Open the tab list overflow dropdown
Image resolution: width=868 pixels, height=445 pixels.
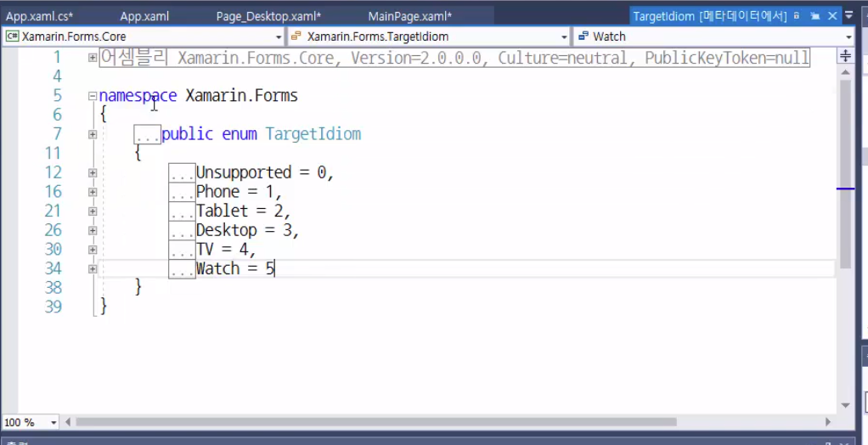coord(849,17)
